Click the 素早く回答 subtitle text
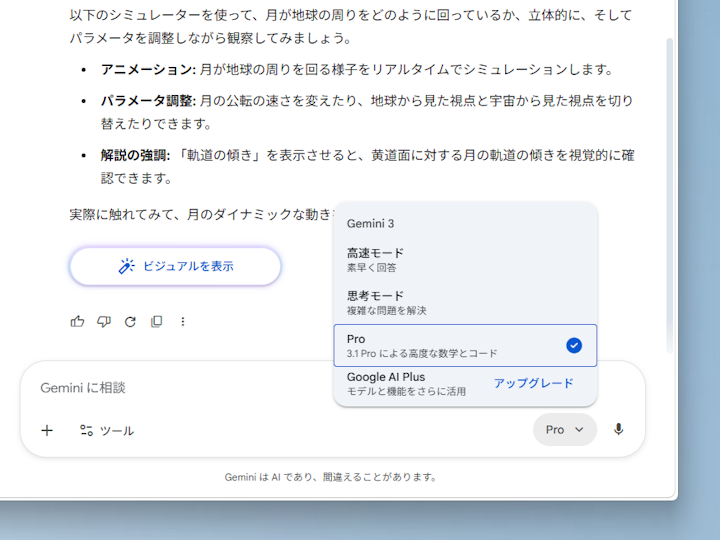Image resolution: width=720 pixels, height=540 pixels. tap(371, 268)
